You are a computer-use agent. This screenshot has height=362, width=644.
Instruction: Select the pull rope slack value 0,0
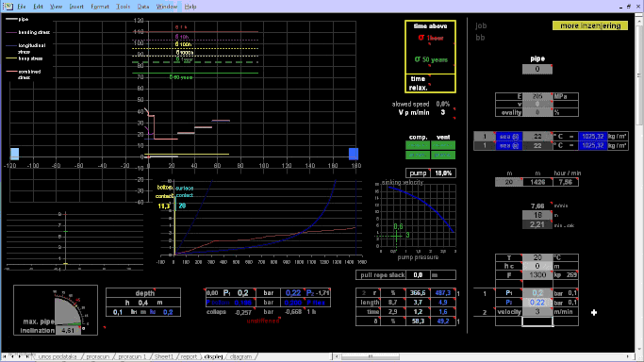click(x=418, y=275)
